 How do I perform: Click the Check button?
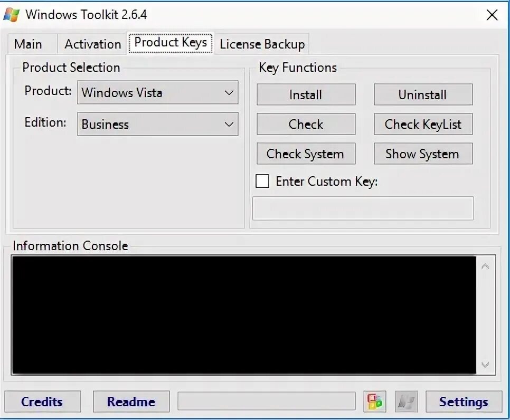[x=306, y=124]
